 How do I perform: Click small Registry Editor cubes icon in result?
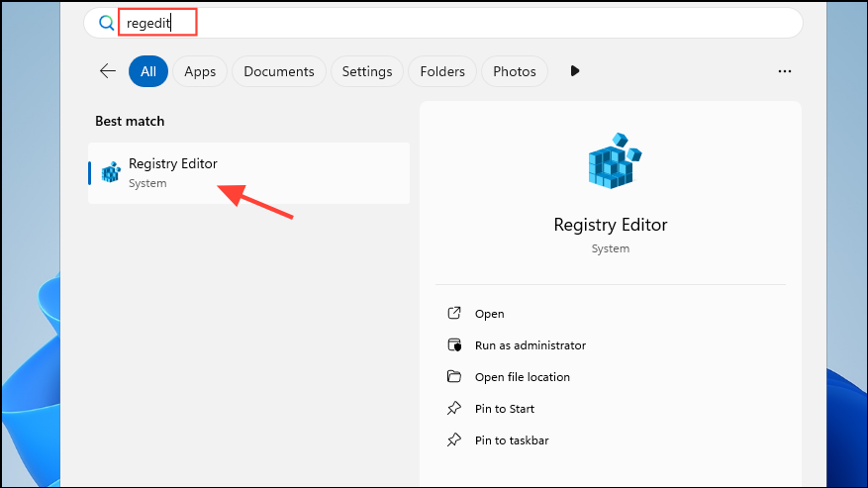point(111,172)
